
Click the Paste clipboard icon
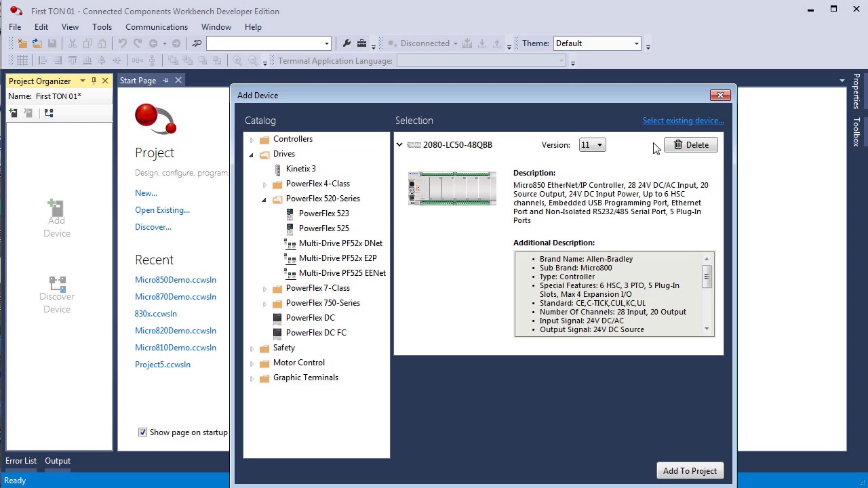pyautogui.click(x=102, y=43)
